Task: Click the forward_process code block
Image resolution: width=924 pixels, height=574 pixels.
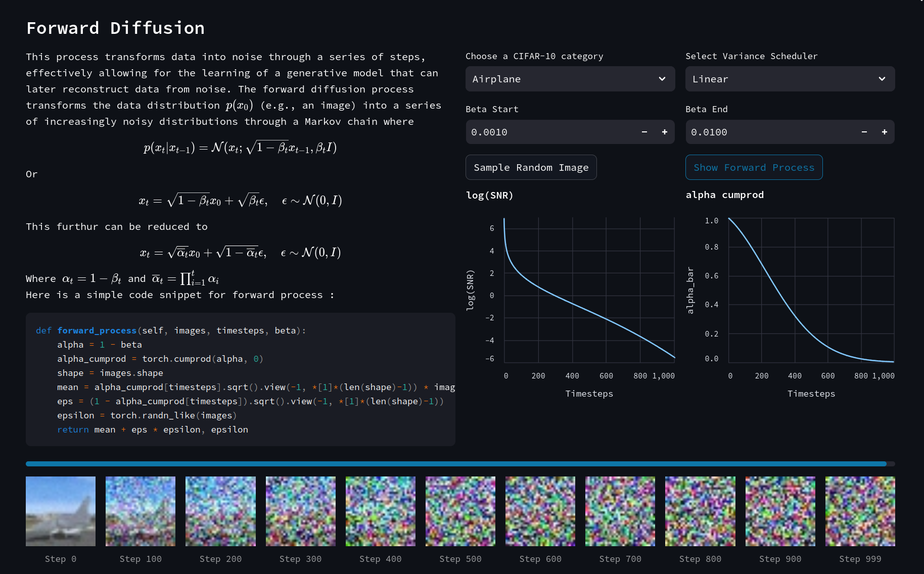Action: 241,379
